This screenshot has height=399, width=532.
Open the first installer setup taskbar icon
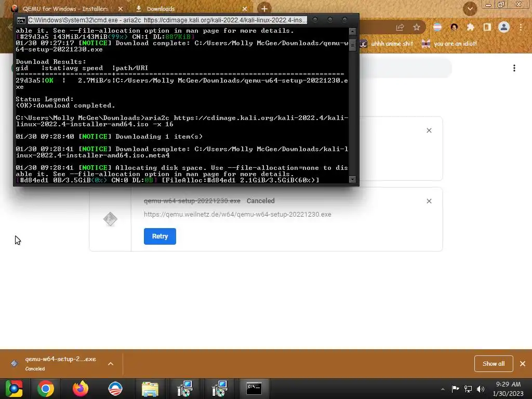point(185,389)
